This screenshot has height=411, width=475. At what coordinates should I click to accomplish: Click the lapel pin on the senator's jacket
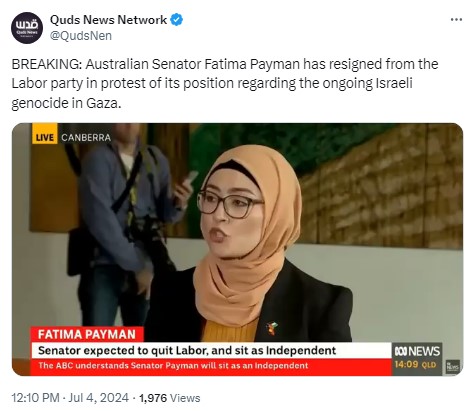pos(272,328)
